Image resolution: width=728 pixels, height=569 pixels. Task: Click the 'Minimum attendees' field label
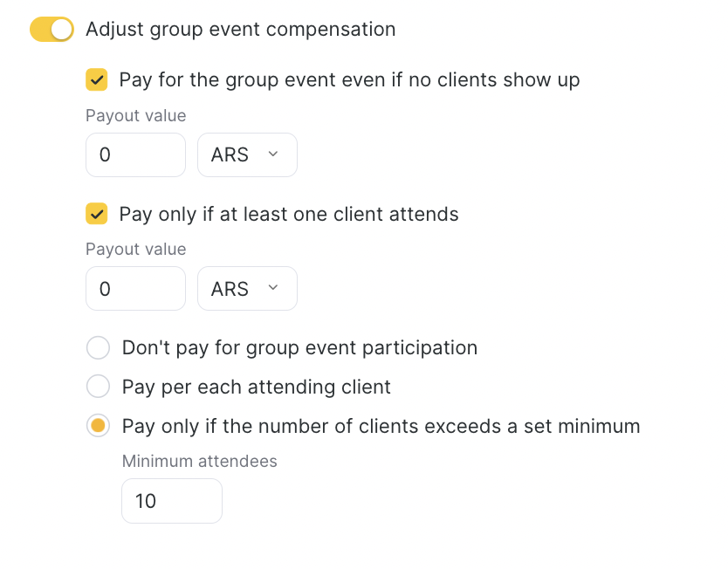pos(199,461)
